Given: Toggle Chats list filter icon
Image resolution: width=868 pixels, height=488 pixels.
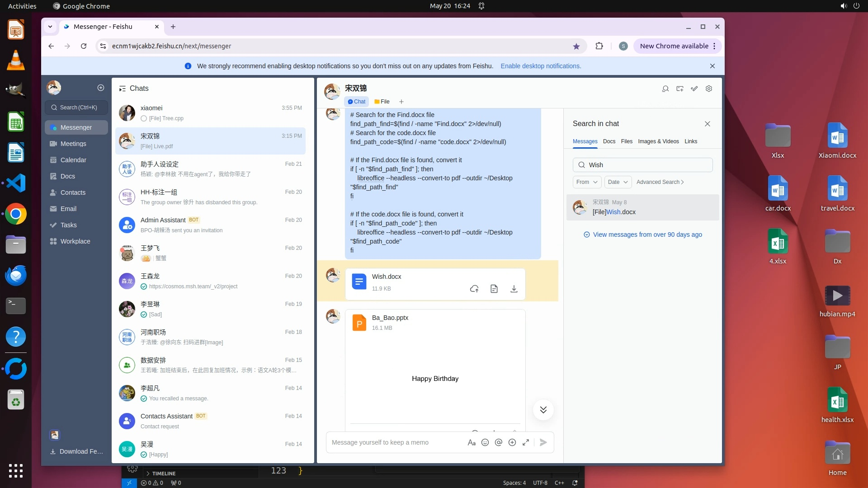Looking at the screenshot, I should point(122,89).
